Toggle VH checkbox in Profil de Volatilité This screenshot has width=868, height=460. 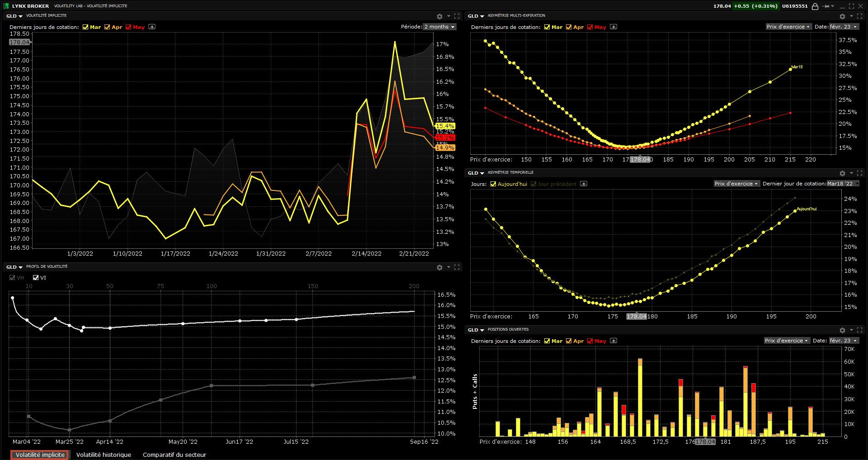tap(12, 277)
